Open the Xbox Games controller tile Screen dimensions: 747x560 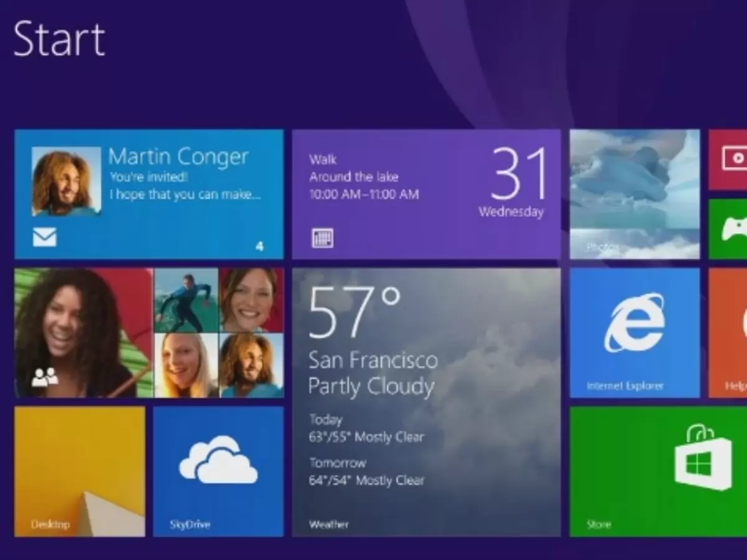pos(735,230)
